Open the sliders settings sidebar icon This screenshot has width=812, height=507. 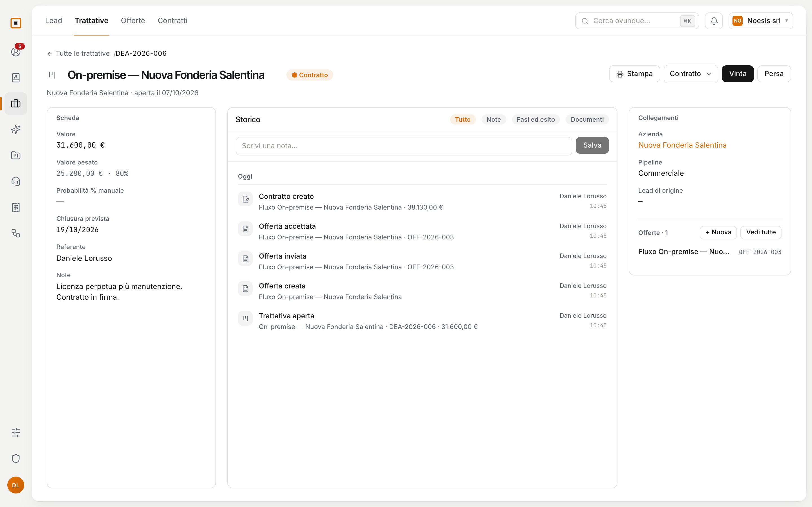click(16, 433)
